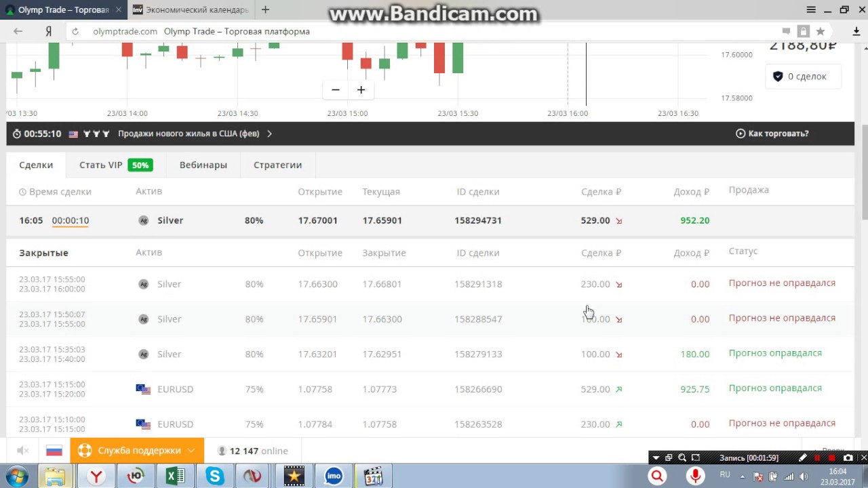Click the lock protect icon in address bar

pos(804,31)
